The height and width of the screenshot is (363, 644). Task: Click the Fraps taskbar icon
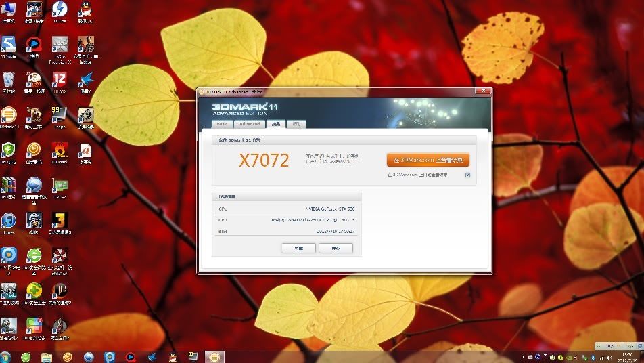[193, 357]
